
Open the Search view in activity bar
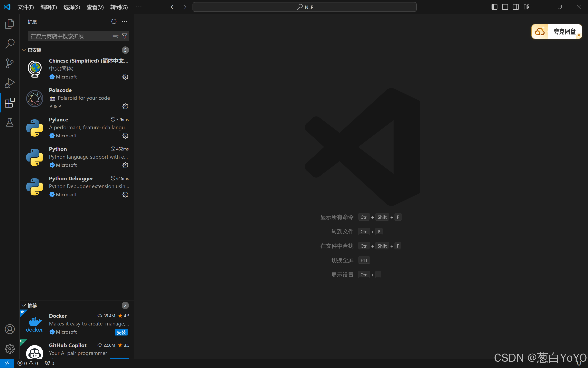[x=10, y=44]
